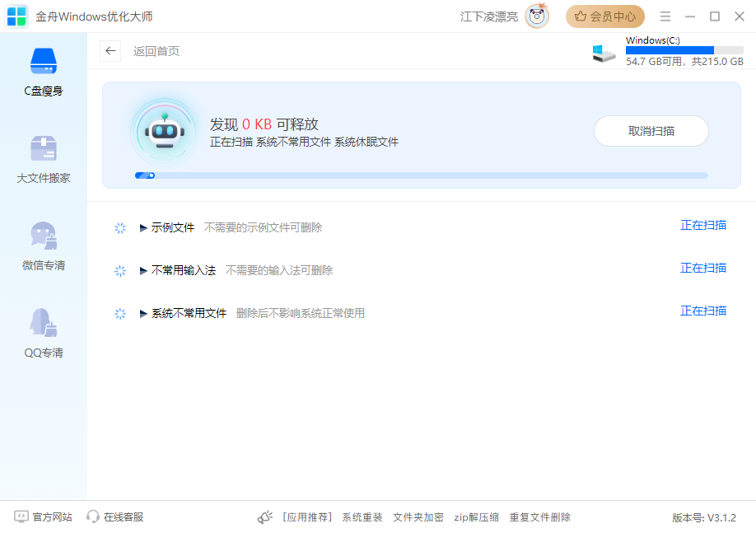Viewport: 756px width, 533px height.
Task: Open the 大文件搬家 large file mover
Action: pyautogui.click(x=44, y=160)
